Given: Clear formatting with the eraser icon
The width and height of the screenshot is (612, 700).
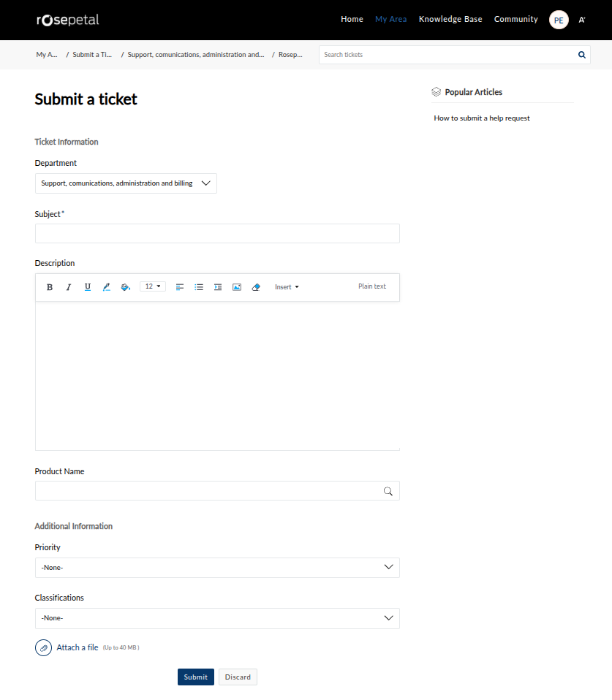Looking at the screenshot, I should point(256,287).
